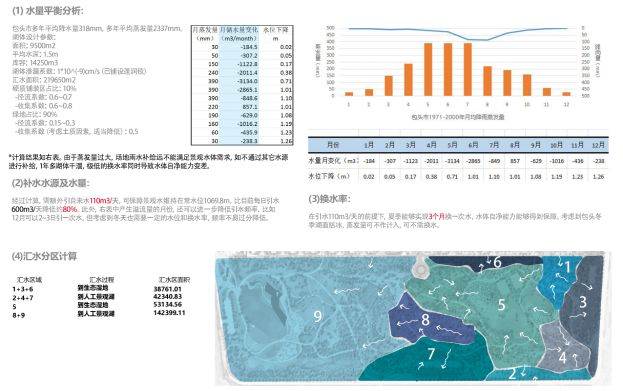Image resolution: width=623 pixels, height=391 pixels.
Task: Click the month 5 orange bar in chart
Action: click(428, 70)
